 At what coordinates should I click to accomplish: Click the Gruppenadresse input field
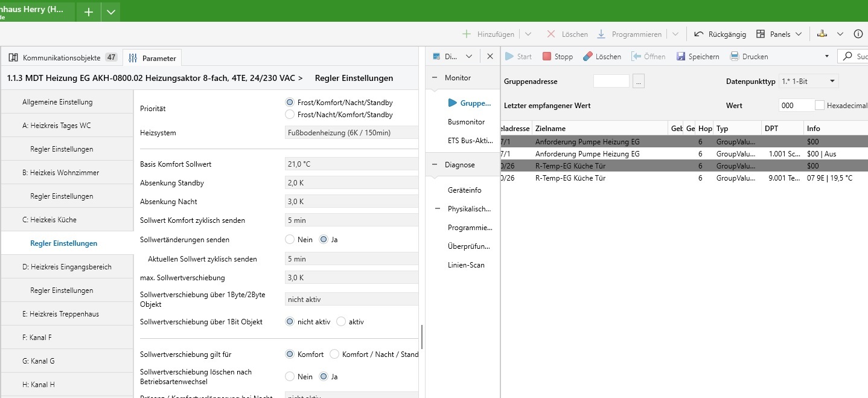point(611,81)
